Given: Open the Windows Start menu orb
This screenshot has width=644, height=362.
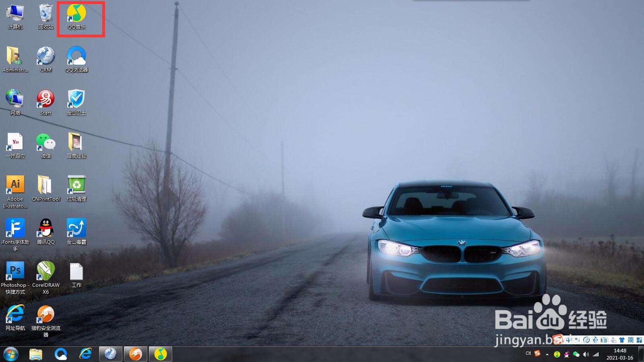Looking at the screenshot, I should coord(11,354).
